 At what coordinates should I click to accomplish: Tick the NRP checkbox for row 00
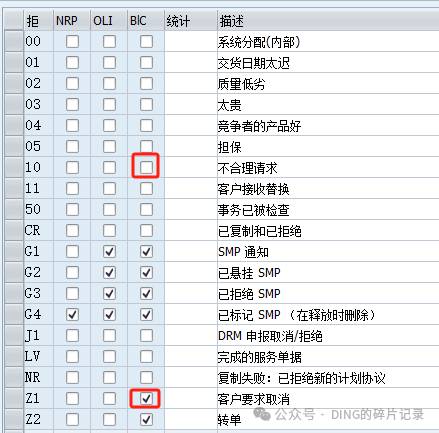[72, 42]
